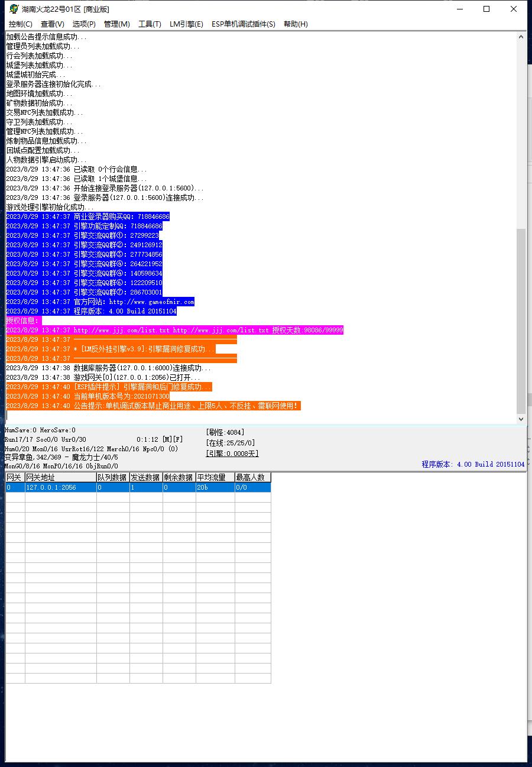
Task: Click the 当前单机版本号 log line
Action: tap(87, 396)
